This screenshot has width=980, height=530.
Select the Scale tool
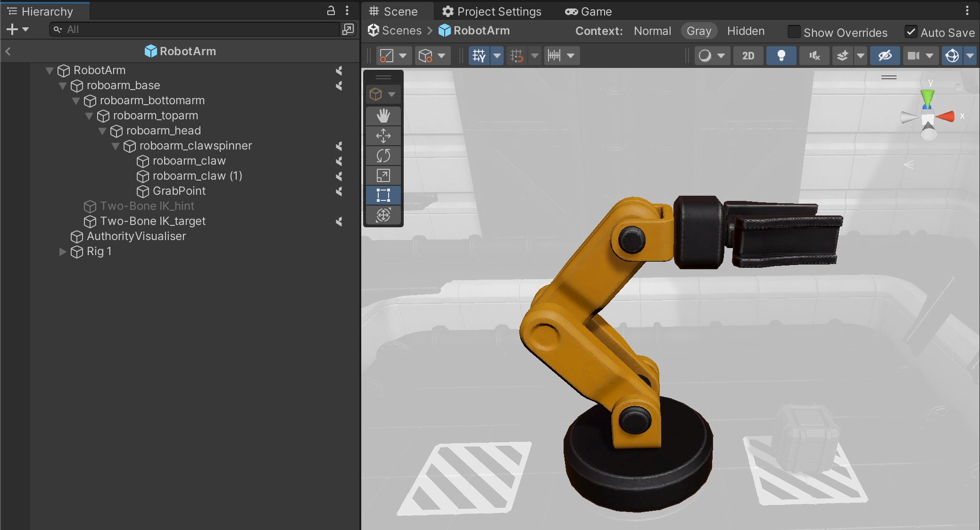pos(383,175)
